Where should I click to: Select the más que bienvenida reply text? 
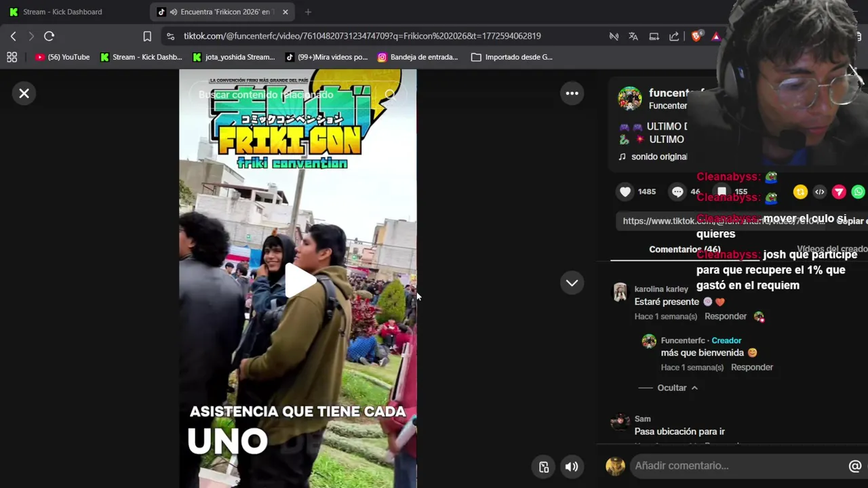coord(703,353)
